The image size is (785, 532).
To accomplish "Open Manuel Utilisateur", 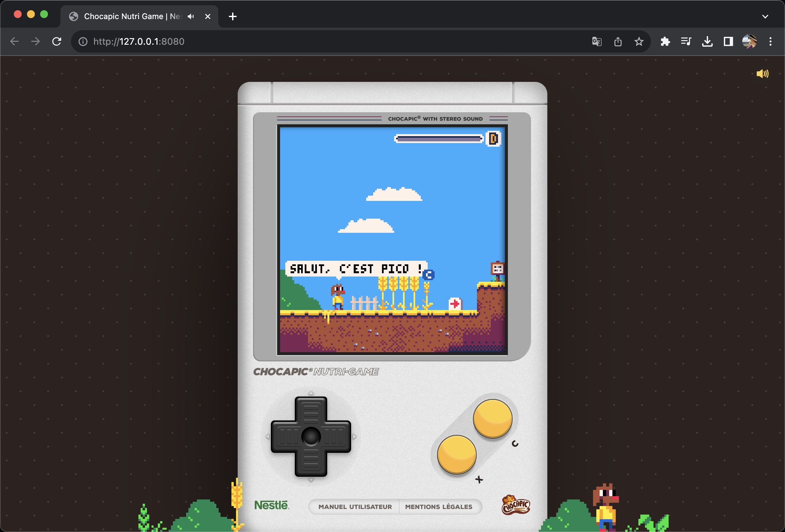I will pos(355,507).
